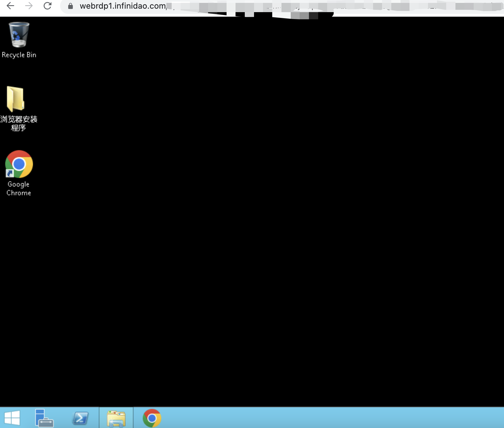Click the "浏览器安装程序" text label
Viewport: 504px width, 428px height.
[19, 123]
